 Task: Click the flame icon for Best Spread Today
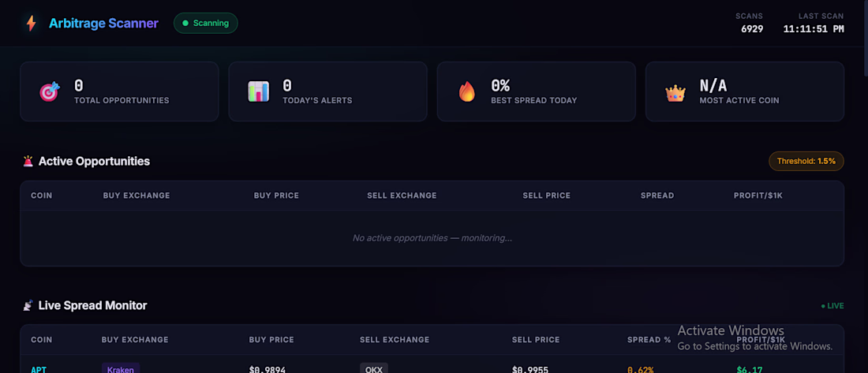(467, 91)
